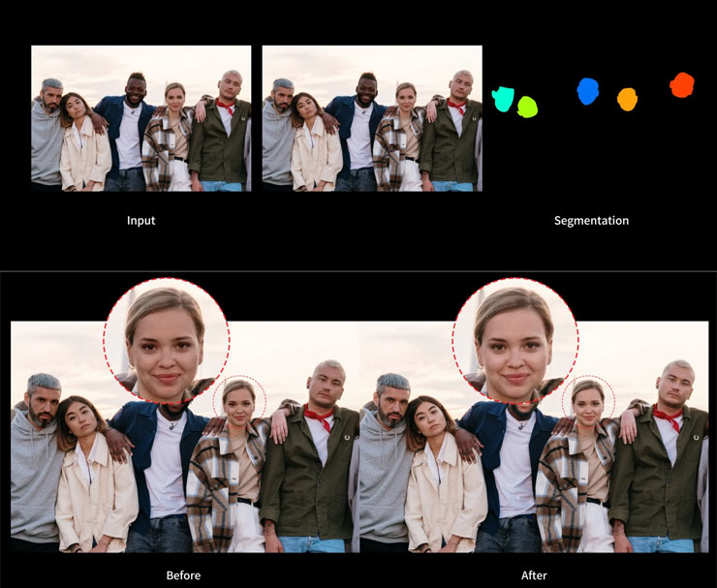Click the second Input photo thumbnail
The height and width of the screenshot is (588, 717).
(x=372, y=118)
